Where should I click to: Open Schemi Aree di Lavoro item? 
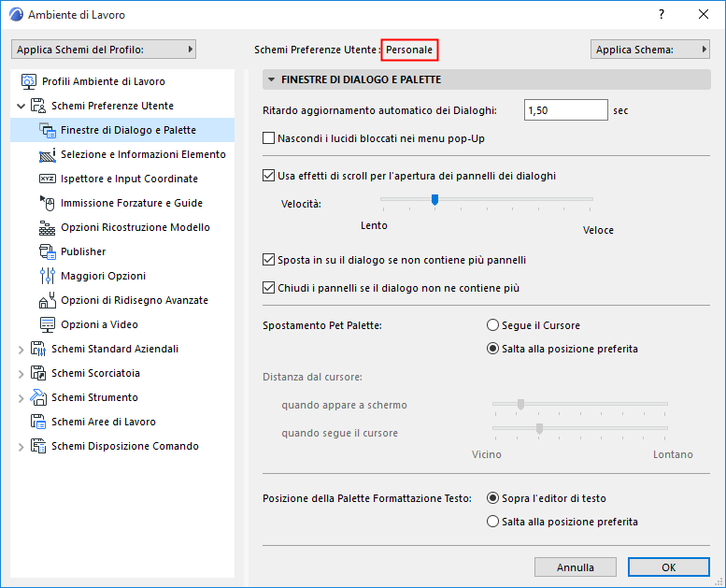click(103, 422)
